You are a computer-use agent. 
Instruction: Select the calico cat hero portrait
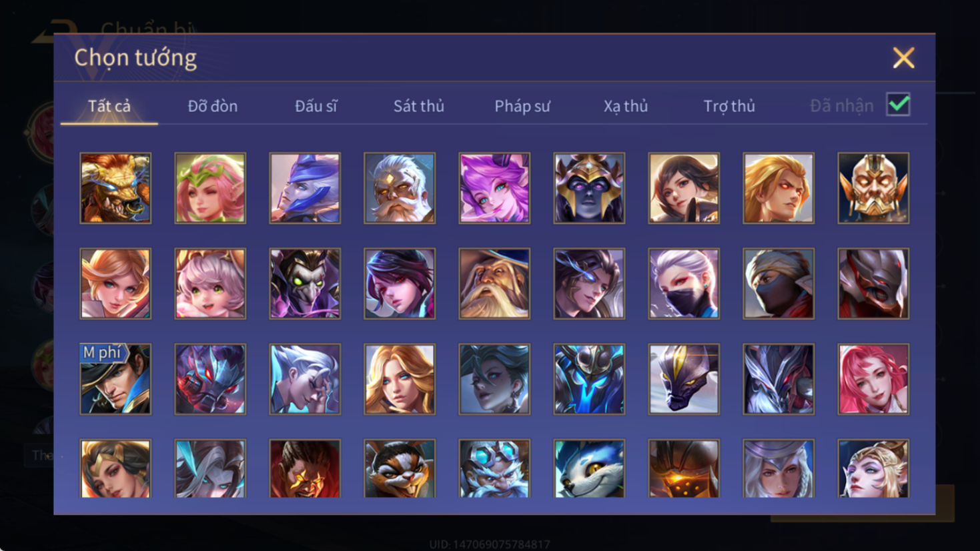[x=400, y=468]
